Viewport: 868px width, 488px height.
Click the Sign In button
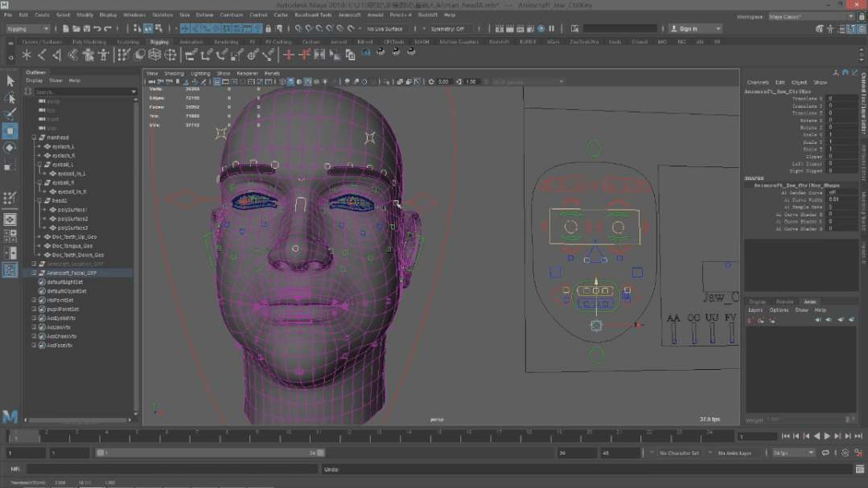(688, 29)
